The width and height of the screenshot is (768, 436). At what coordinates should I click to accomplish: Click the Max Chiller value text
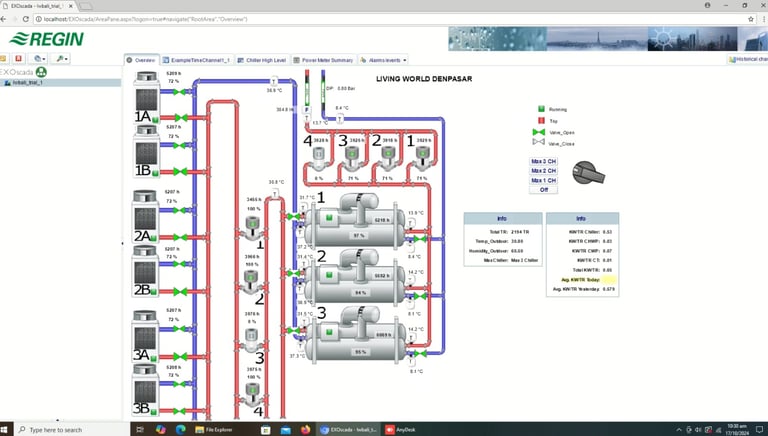[x=525, y=260]
